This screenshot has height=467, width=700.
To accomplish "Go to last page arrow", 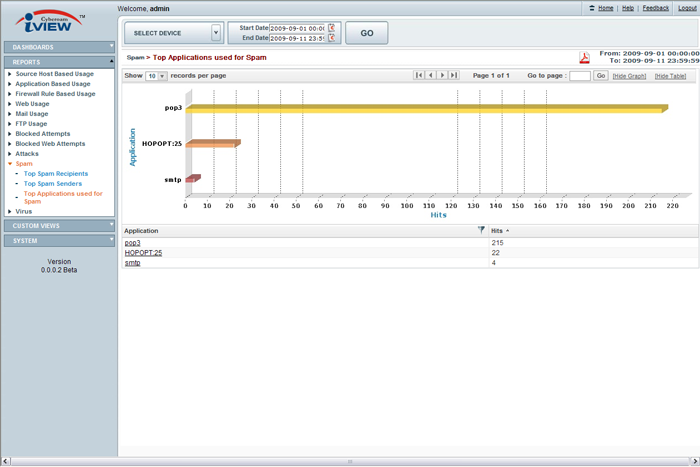I will (x=454, y=75).
